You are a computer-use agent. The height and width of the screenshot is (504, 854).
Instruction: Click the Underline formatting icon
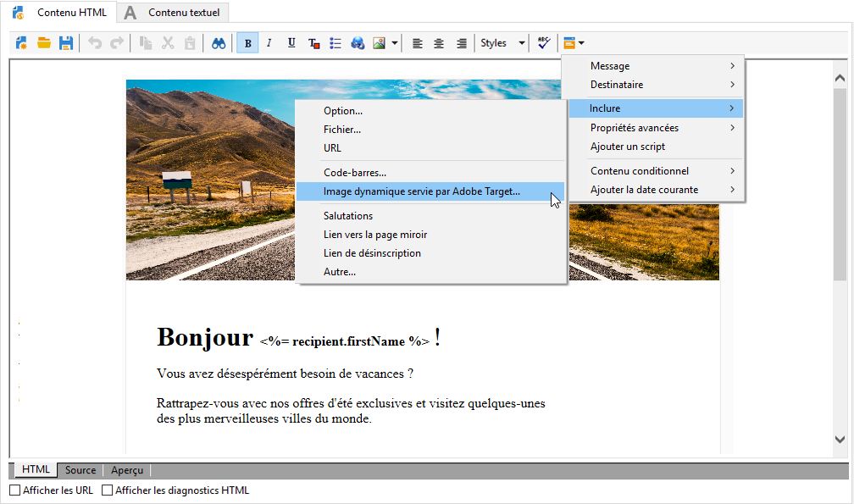pos(291,43)
